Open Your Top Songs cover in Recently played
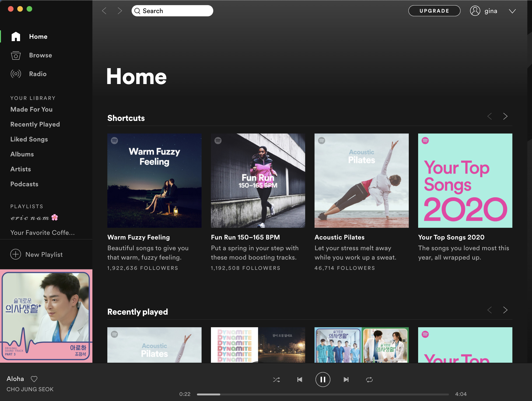The width and height of the screenshot is (532, 401). tap(465, 345)
